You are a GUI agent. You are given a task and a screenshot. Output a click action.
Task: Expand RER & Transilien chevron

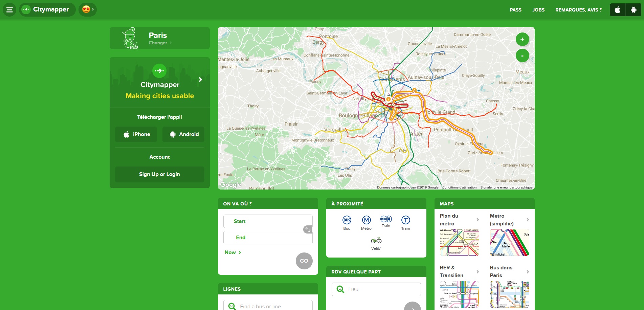point(478,272)
